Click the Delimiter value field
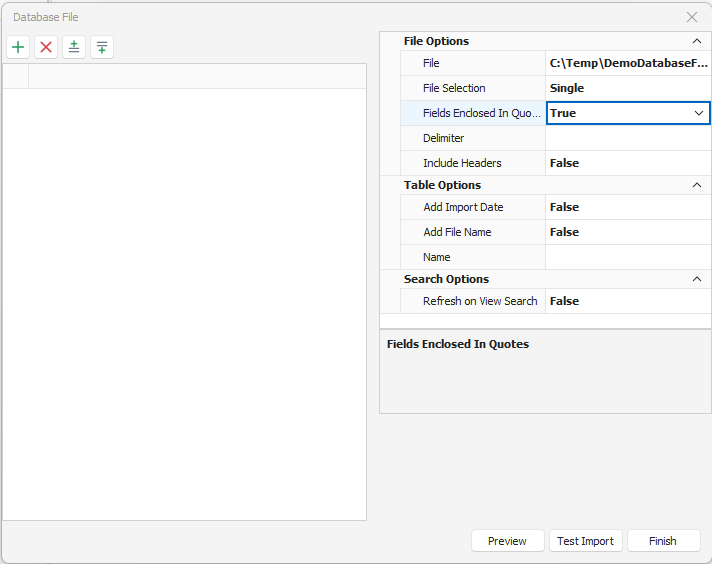The height and width of the screenshot is (564, 712). coord(628,138)
